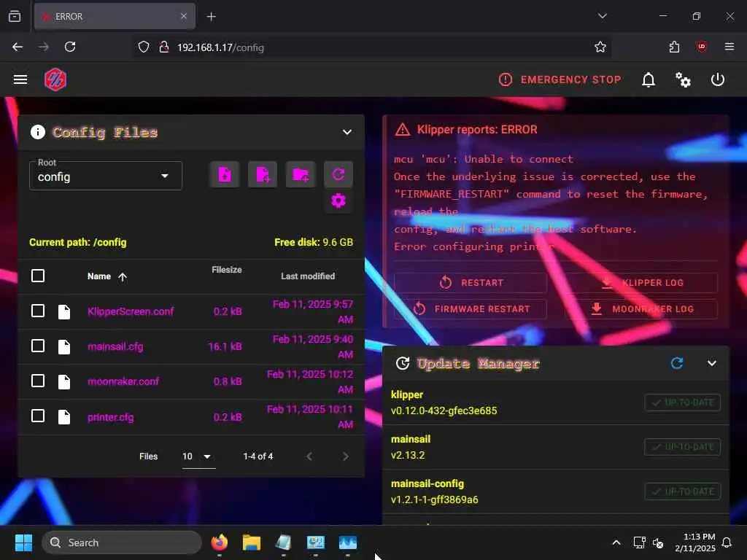The height and width of the screenshot is (560, 747).
Task: Click mainsail UP-TO-DATE status button
Action: 682,447
